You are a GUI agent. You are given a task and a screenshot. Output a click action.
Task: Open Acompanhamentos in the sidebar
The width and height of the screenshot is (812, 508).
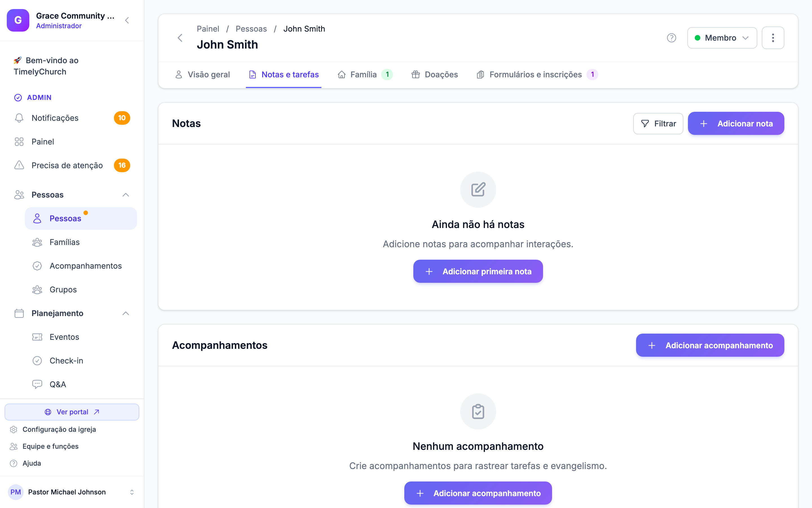tap(81, 266)
